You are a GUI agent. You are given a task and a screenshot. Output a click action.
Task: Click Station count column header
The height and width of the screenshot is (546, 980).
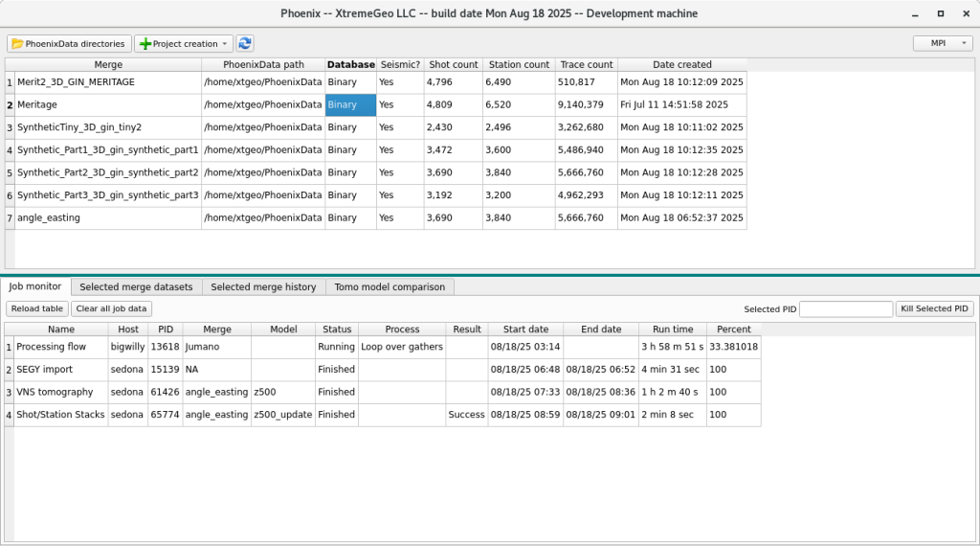[519, 64]
